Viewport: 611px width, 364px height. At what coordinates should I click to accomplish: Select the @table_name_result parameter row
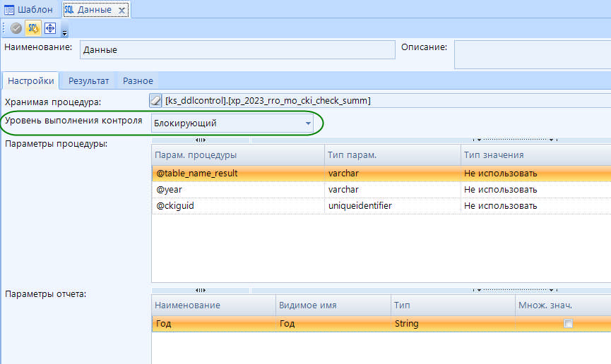click(x=237, y=173)
